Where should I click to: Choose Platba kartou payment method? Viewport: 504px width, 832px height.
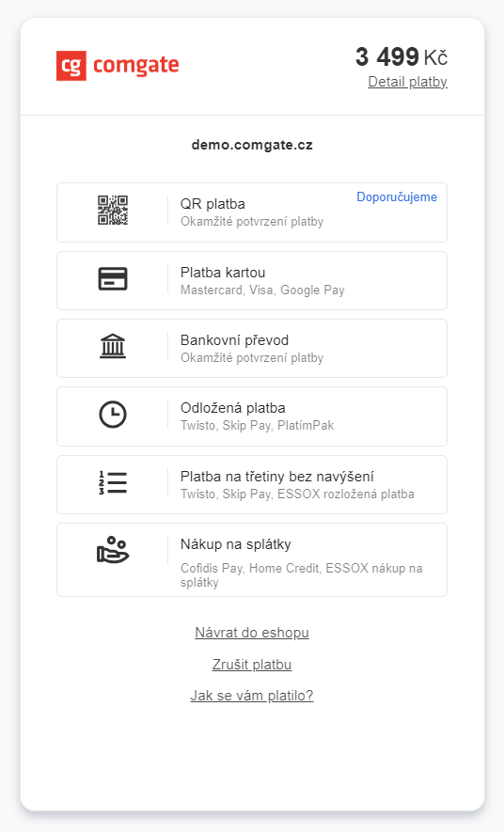point(252,281)
